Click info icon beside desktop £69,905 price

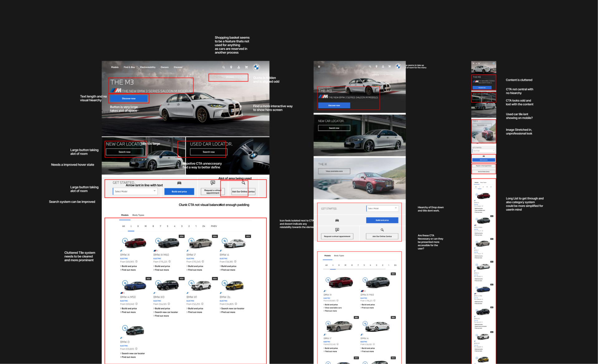(136, 262)
